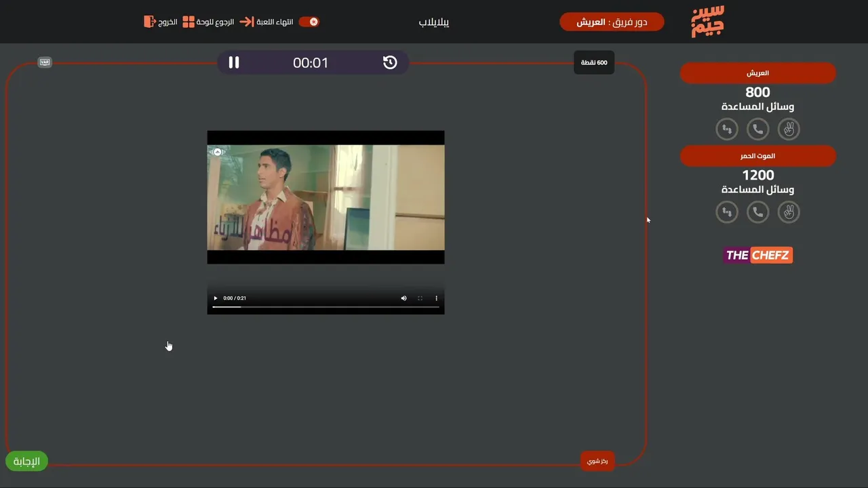Viewport: 868px width, 488px height.
Task: Click the 1200 score of الموت الحمر
Action: pyautogui.click(x=758, y=175)
